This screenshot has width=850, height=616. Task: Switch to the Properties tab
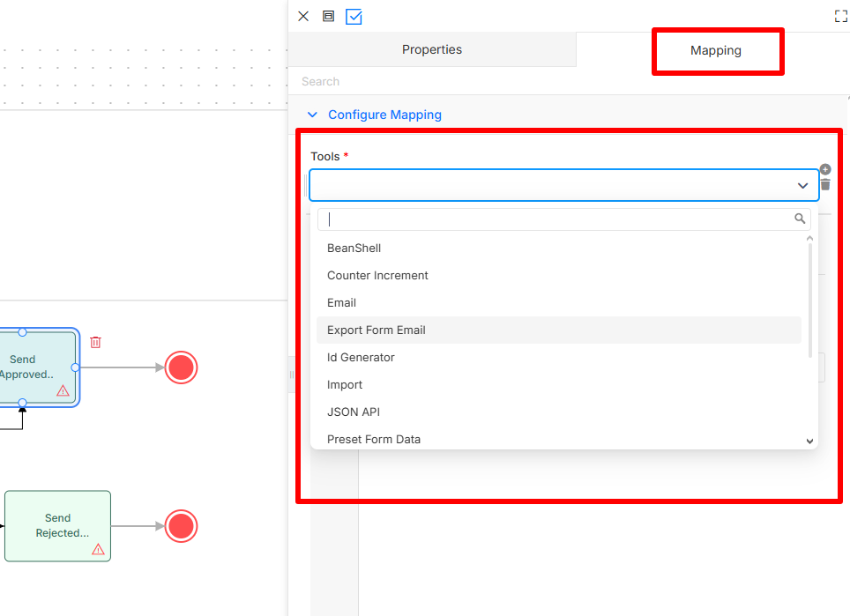tap(432, 49)
